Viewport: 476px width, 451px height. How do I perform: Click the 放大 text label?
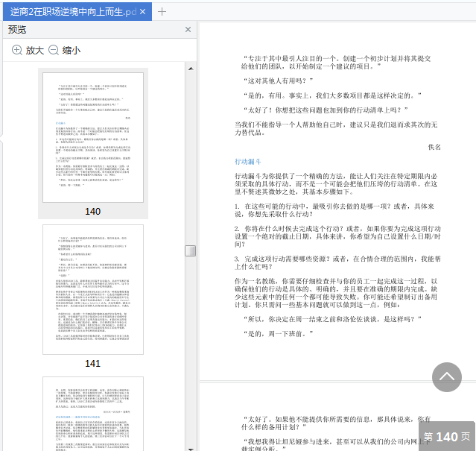click(x=34, y=51)
